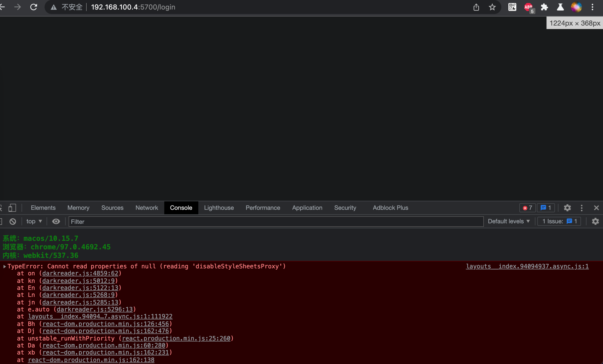
Task: Open the Adblock Plus extension icon
Action: click(x=528, y=7)
